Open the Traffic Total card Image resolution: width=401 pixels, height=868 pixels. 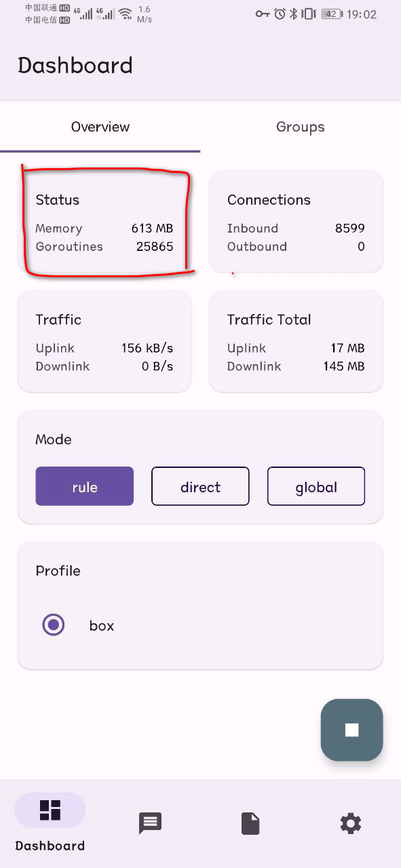pos(296,341)
